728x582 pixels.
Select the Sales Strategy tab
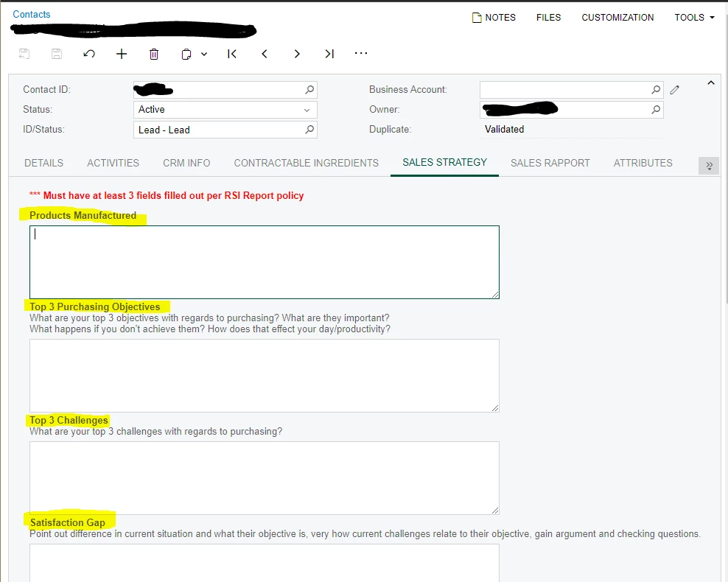pos(445,162)
